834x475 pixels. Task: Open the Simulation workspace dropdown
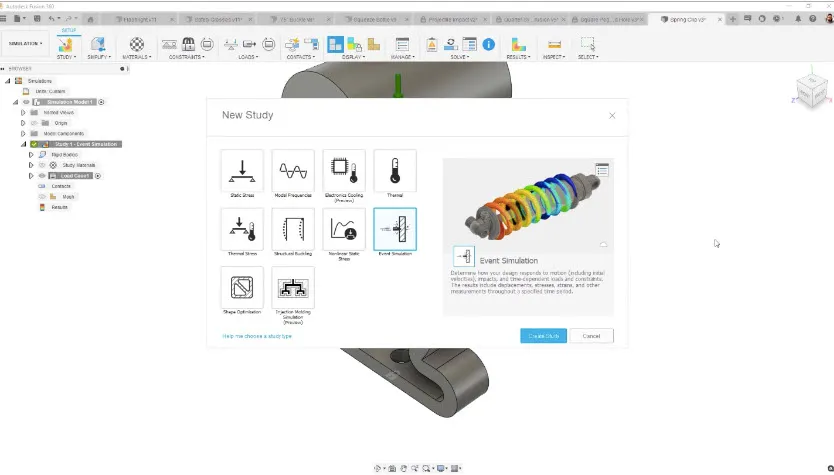point(26,44)
